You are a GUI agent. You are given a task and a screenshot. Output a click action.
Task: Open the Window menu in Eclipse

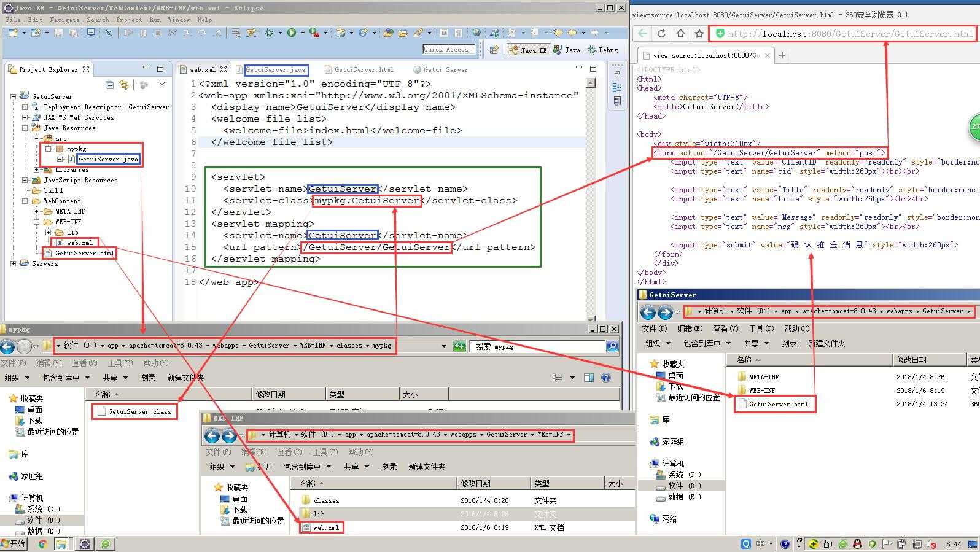click(x=179, y=20)
